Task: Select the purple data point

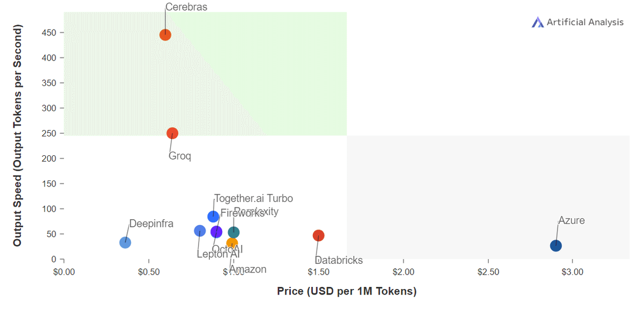Action: 216,232
